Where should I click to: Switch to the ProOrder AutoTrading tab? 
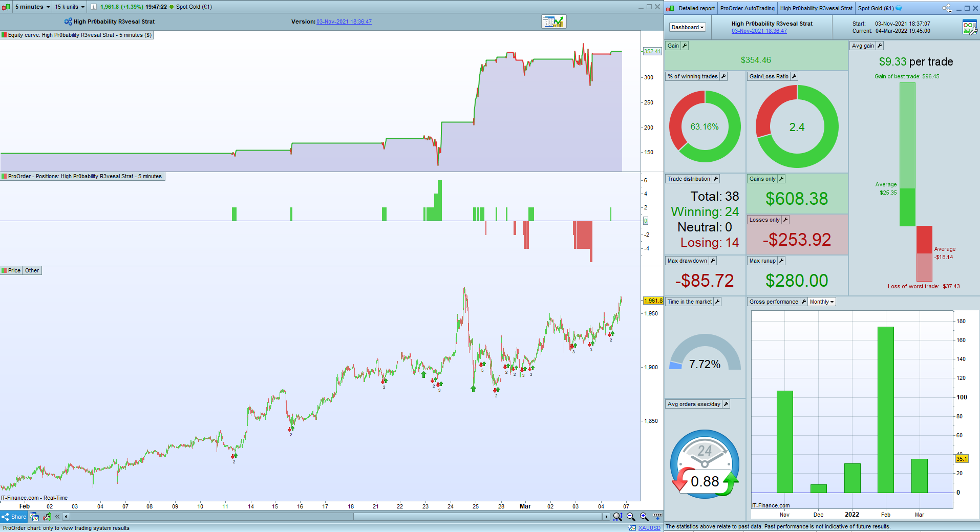coord(747,8)
